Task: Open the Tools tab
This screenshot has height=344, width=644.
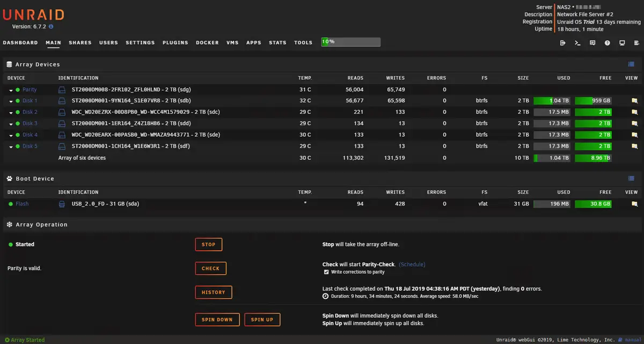Action: 303,42
